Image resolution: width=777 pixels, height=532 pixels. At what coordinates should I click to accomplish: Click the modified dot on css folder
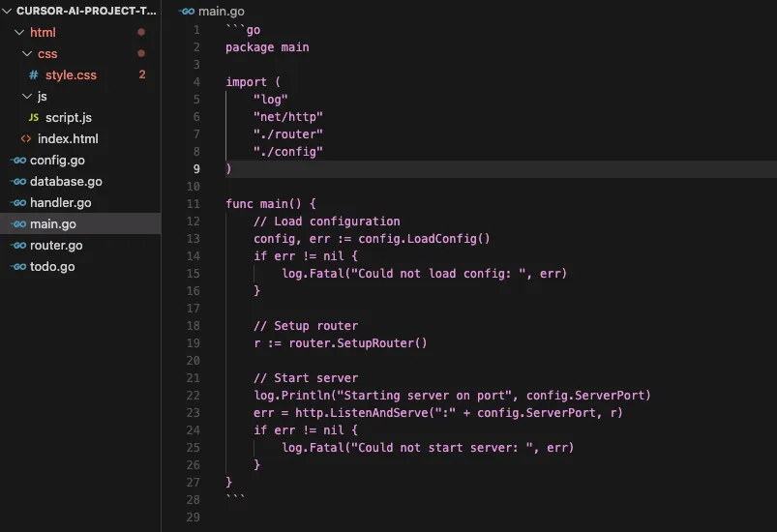pos(141,53)
